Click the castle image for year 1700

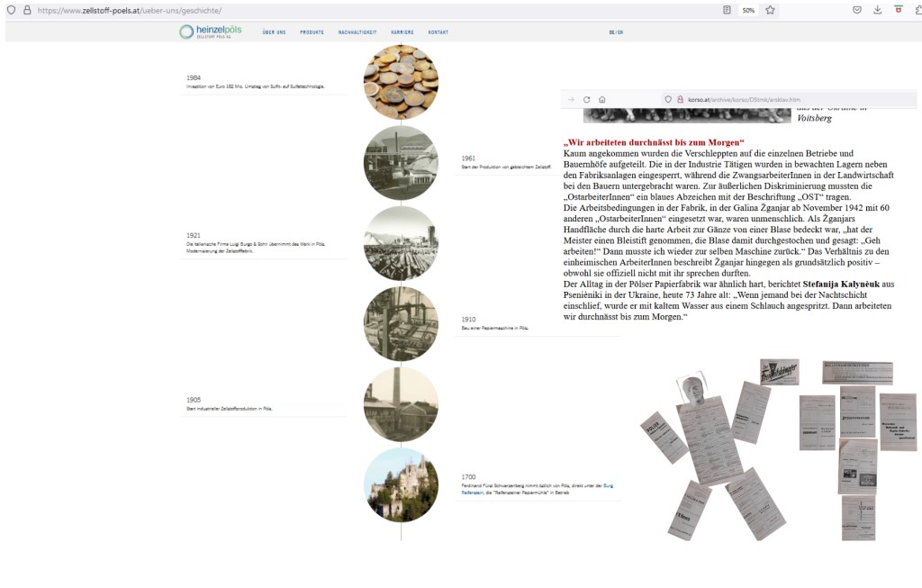tap(401, 484)
